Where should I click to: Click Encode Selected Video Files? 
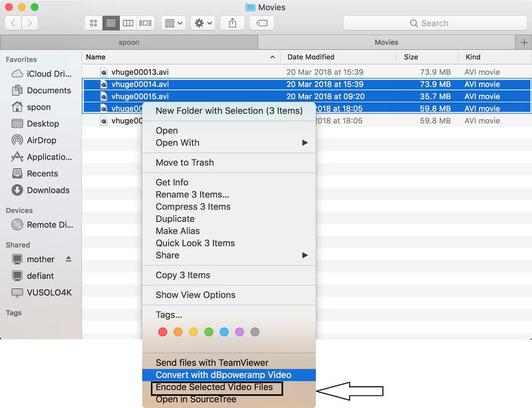(x=217, y=387)
